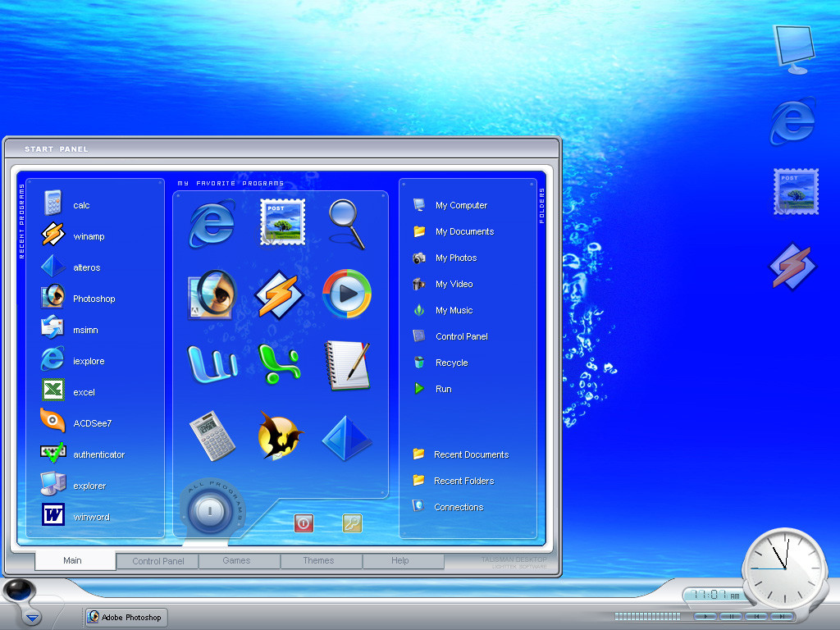The image size is (840, 630).
Task: Open authenticator in recent programs
Action: [83, 454]
